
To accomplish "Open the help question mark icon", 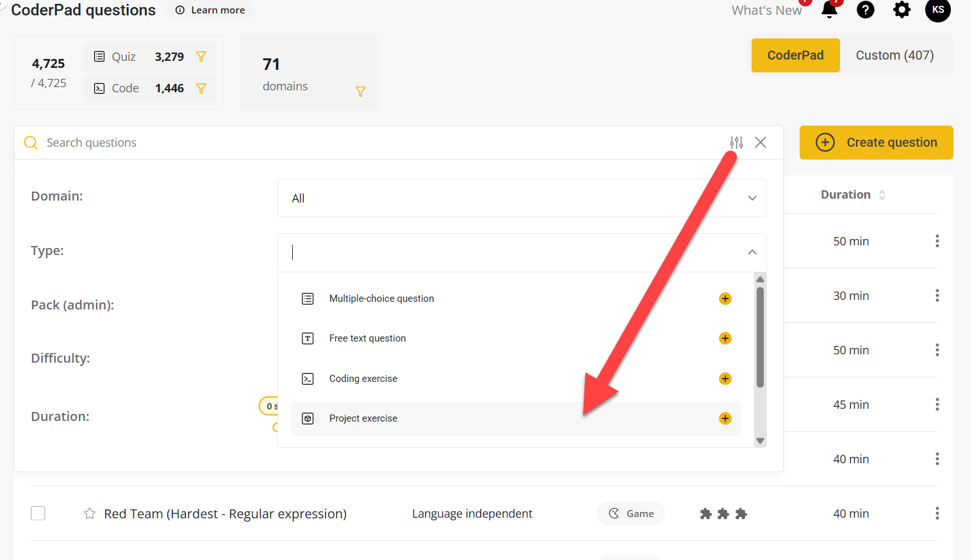I will click(865, 10).
